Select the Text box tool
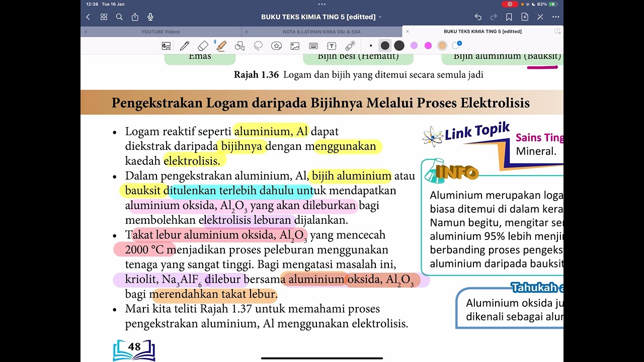Viewport: 644px width, 362px height. (x=332, y=46)
